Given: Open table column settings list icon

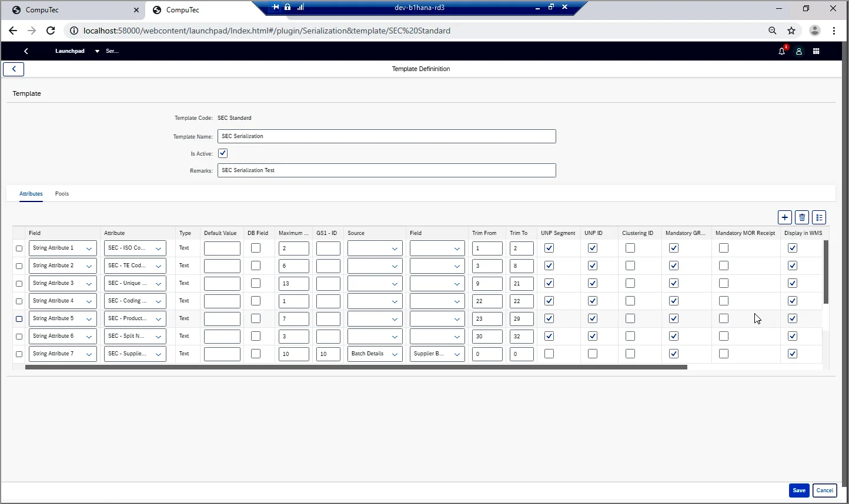Looking at the screenshot, I should 819,217.
